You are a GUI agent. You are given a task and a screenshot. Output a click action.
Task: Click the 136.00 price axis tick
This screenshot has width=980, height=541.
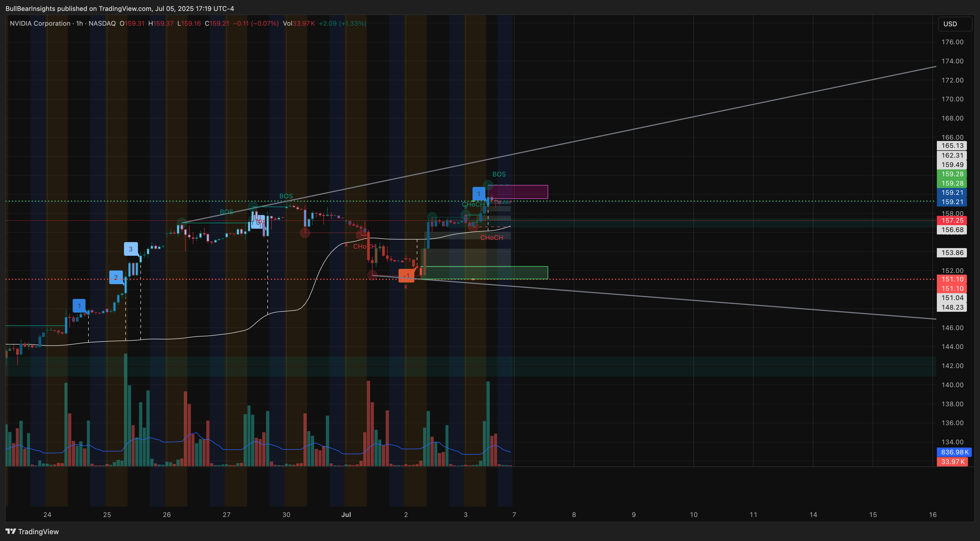[952, 423]
